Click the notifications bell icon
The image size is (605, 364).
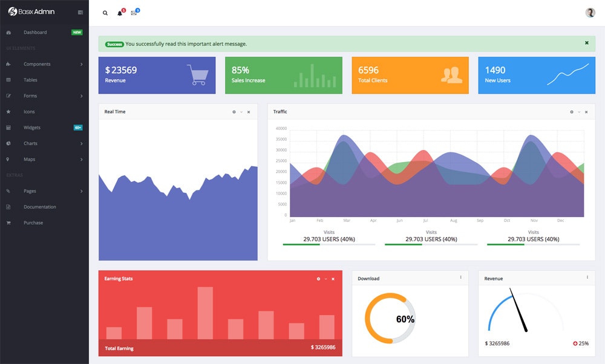pos(120,13)
